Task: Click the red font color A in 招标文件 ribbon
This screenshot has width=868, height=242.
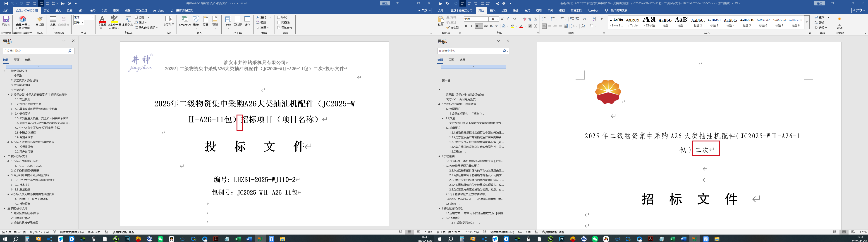Action: [521, 26]
